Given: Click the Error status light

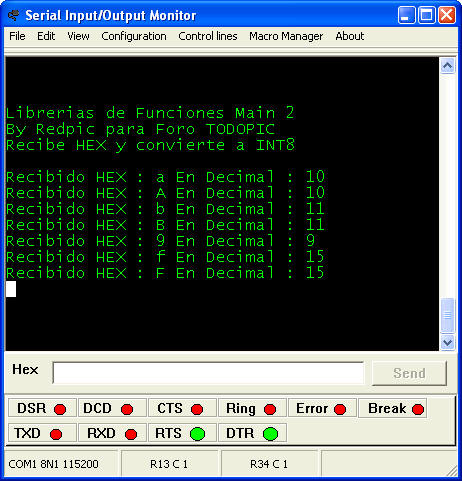Looking at the screenshot, I should tap(340, 409).
